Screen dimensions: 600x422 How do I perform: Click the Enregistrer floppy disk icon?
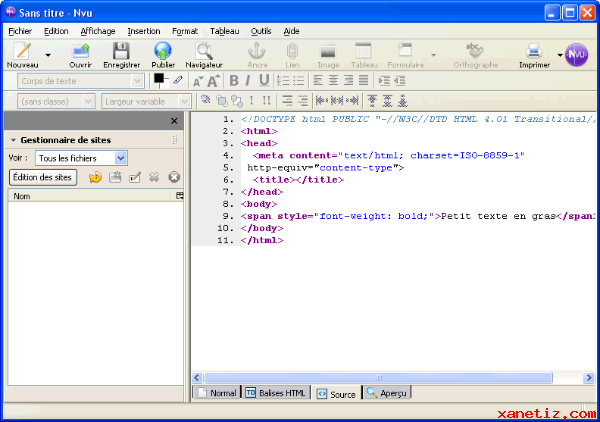coord(121,51)
